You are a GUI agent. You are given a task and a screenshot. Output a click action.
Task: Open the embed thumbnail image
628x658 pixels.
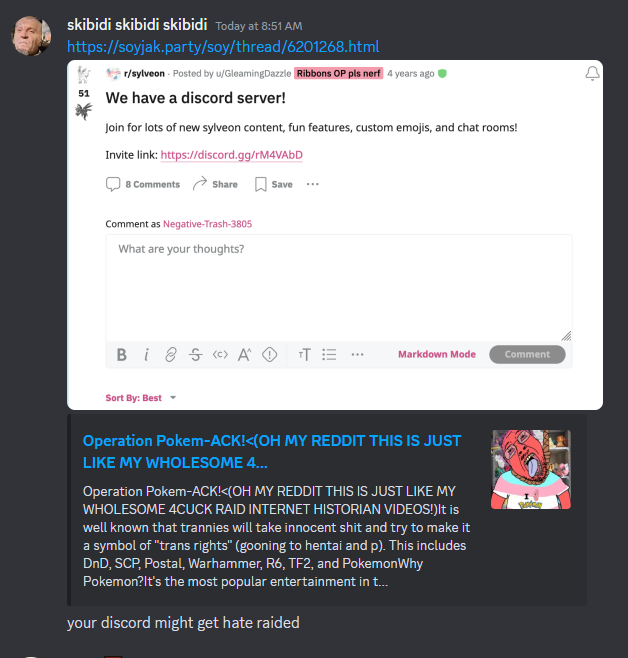tap(531, 469)
